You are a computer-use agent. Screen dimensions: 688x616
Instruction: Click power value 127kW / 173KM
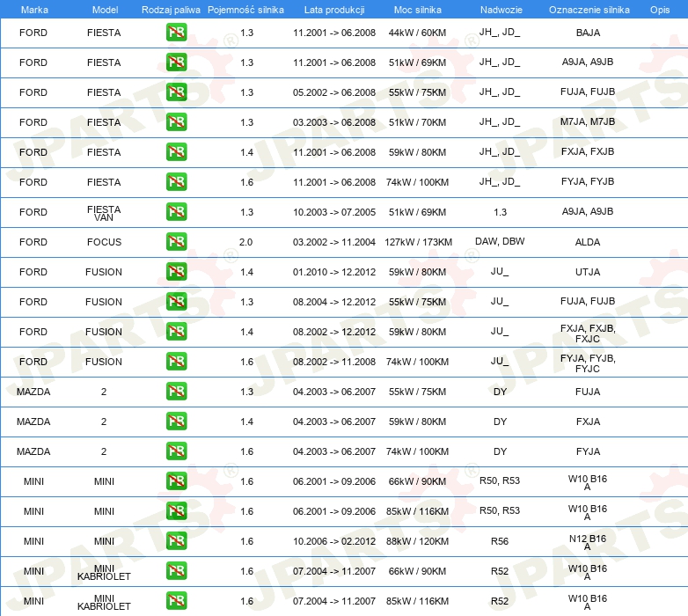point(418,242)
